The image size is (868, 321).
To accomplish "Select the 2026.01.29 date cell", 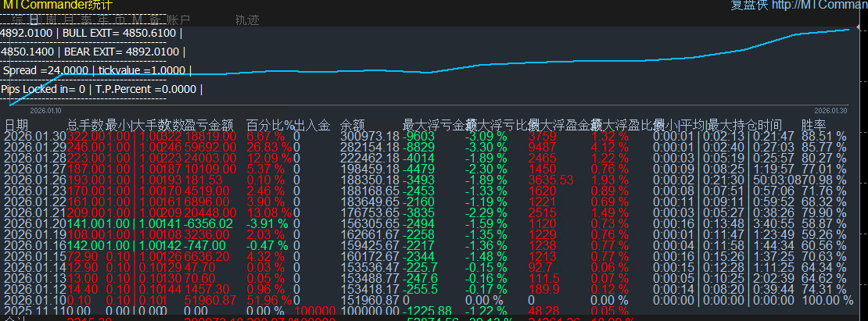I will (x=35, y=147).
